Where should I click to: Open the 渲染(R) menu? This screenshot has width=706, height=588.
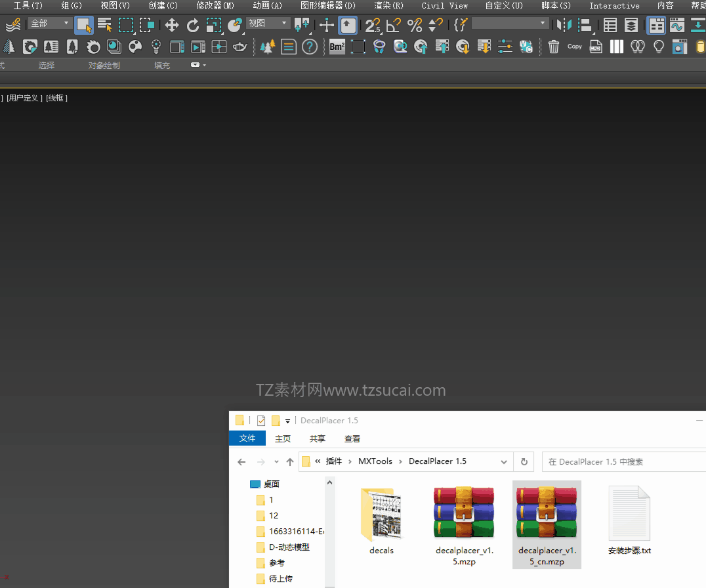coord(388,6)
